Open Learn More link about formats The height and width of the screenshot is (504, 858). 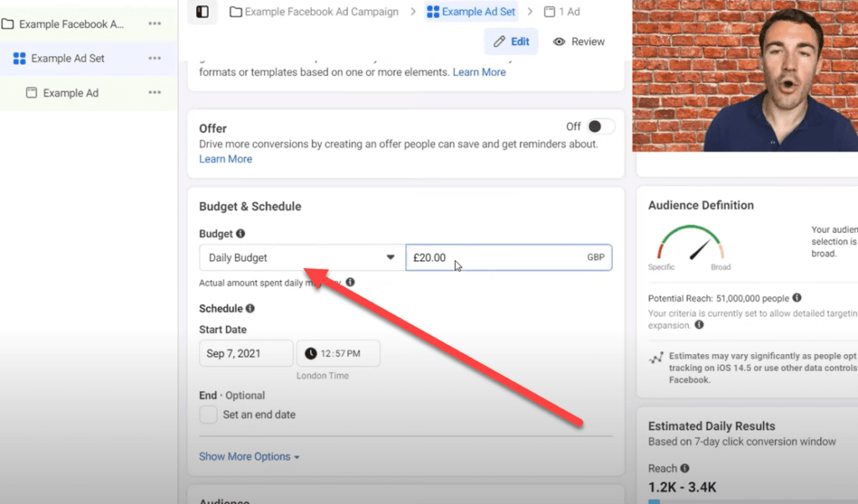click(x=479, y=72)
